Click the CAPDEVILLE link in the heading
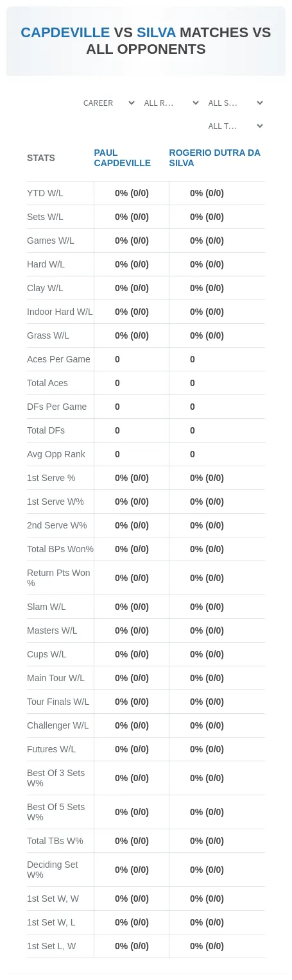 (65, 33)
